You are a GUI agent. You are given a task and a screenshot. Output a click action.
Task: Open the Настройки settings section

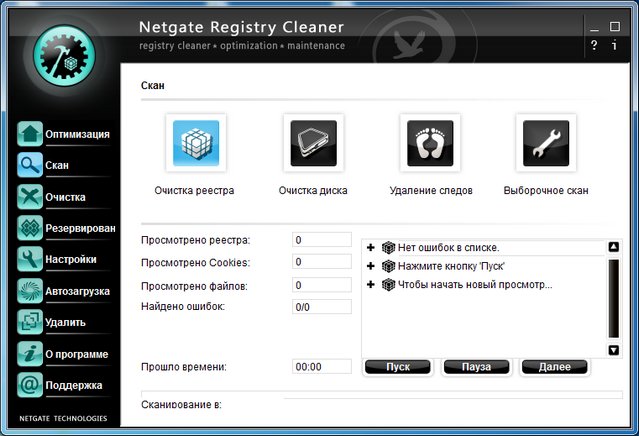coord(70,260)
